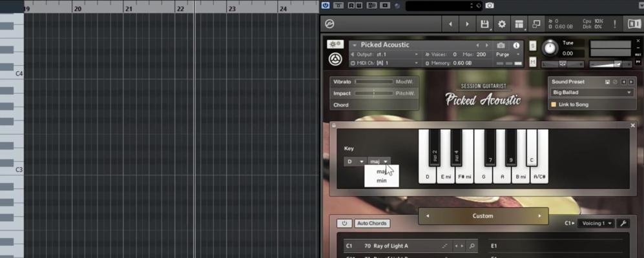Open the wrench settings icon

tap(623, 224)
